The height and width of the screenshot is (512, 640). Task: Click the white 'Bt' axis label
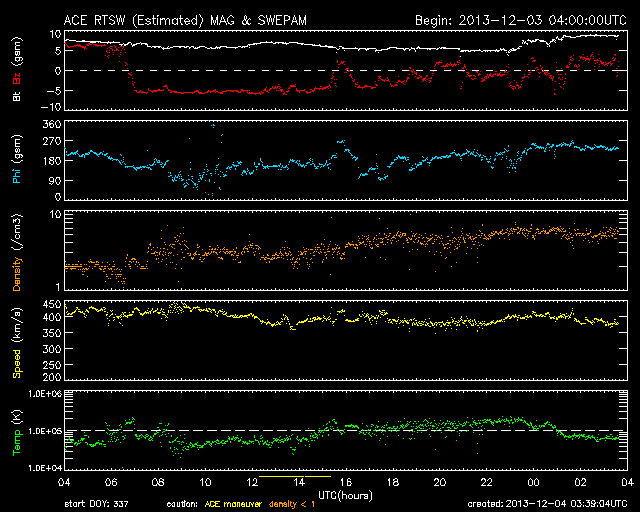[17, 96]
